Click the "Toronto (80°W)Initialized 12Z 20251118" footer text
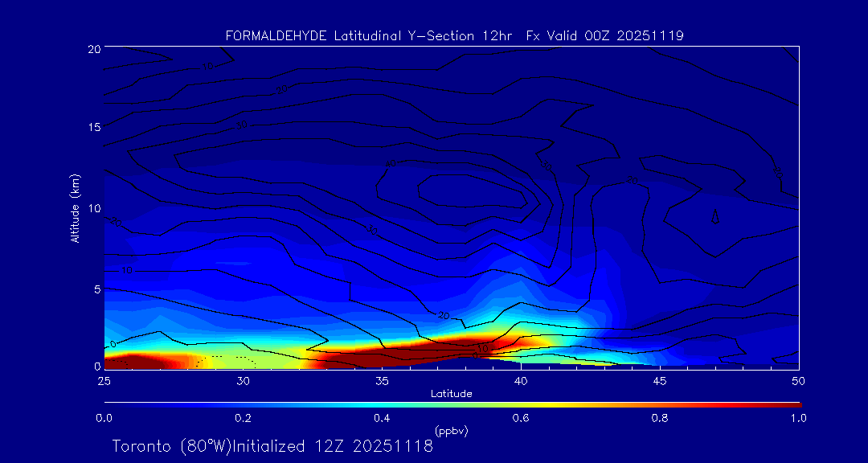The height and width of the screenshot is (463, 868). click(x=272, y=446)
